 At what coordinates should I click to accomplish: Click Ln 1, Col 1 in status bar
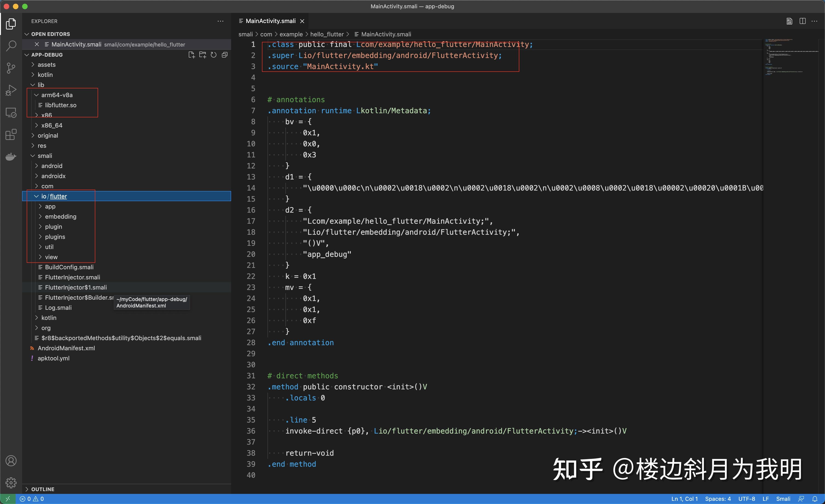pyautogui.click(x=684, y=499)
